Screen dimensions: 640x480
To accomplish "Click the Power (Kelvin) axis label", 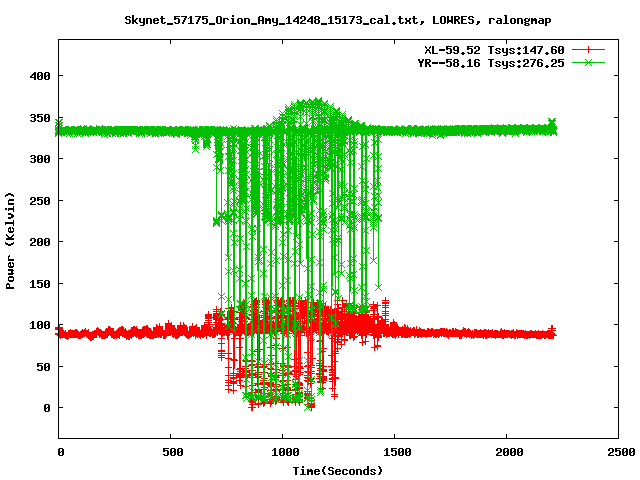I will [x=10, y=241].
